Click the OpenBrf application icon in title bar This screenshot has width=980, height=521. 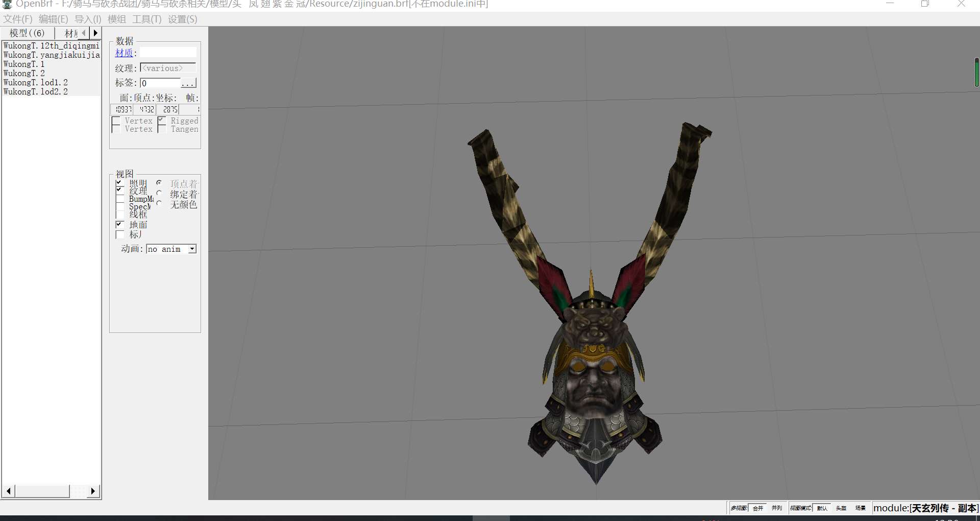tap(7, 4)
